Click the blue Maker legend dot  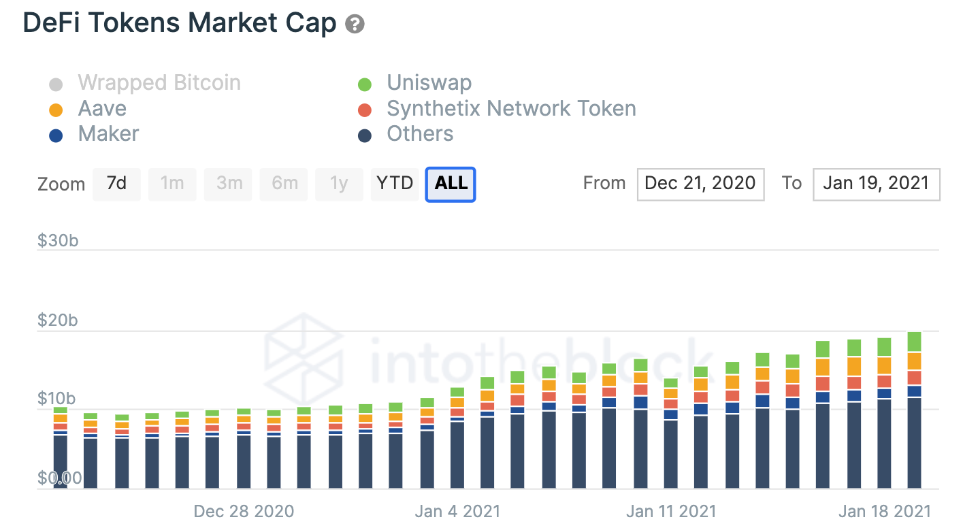56,135
